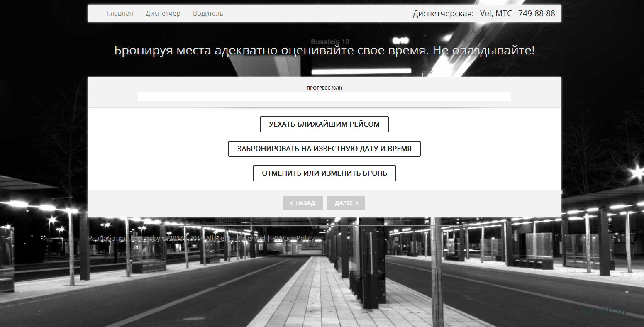Screen dimensions: 644x327
Task: Click the booking reminder headline text
Action: pyautogui.click(x=324, y=51)
